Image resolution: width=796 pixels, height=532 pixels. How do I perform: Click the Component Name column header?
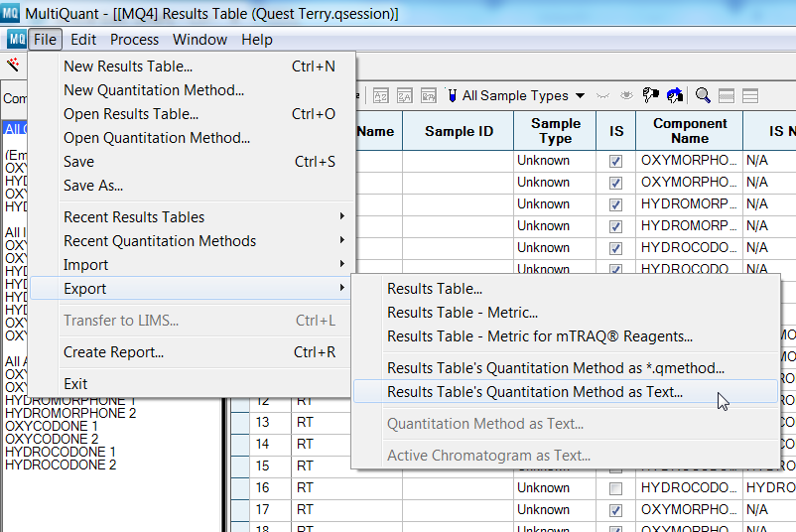pos(690,131)
